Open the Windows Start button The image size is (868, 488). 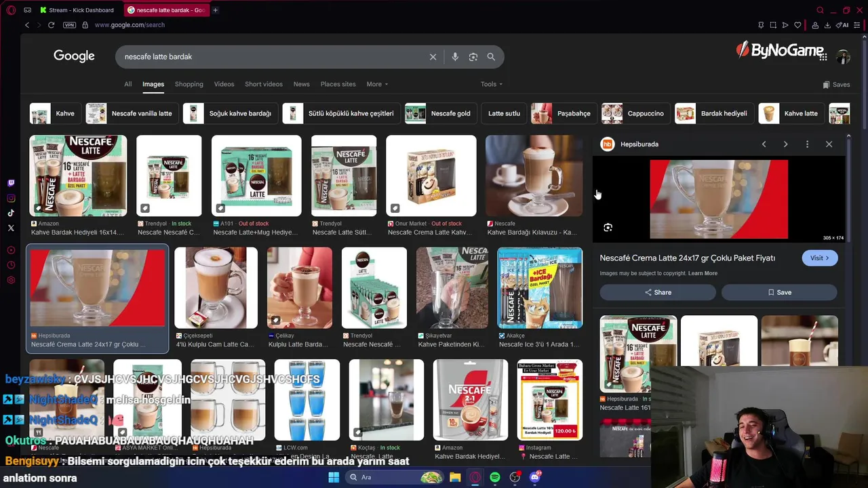[334, 477]
